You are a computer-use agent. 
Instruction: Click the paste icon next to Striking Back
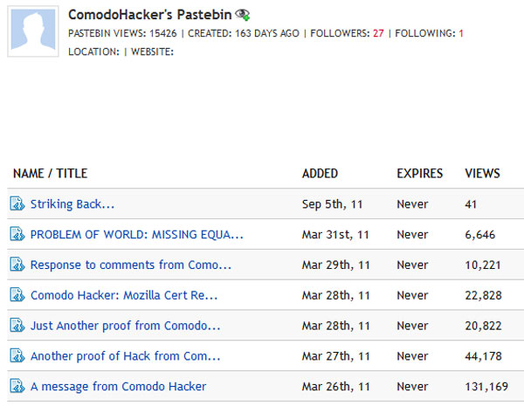[17, 203]
